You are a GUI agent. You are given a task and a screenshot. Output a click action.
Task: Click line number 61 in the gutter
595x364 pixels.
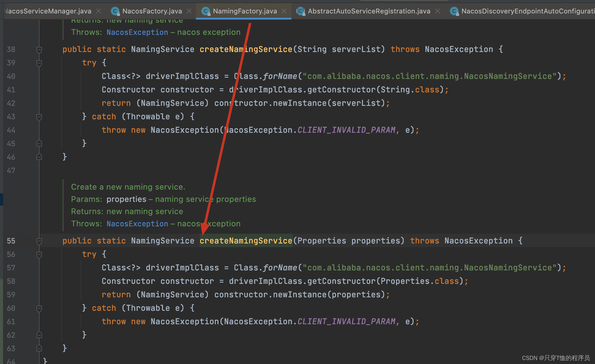[x=11, y=321]
